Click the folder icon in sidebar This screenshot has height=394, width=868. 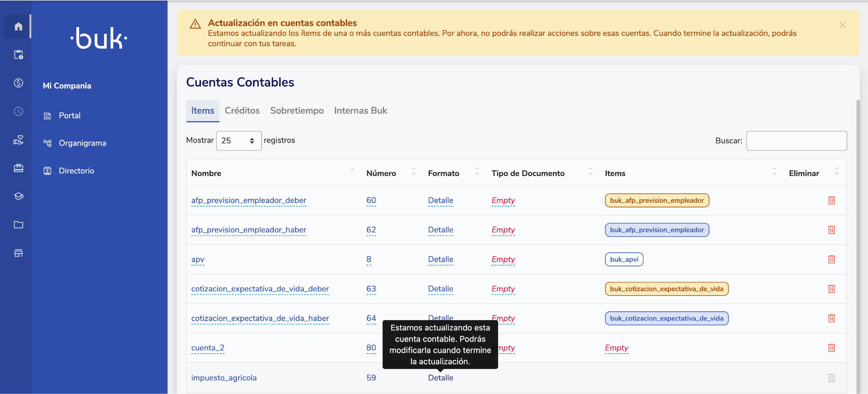point(18,225)
